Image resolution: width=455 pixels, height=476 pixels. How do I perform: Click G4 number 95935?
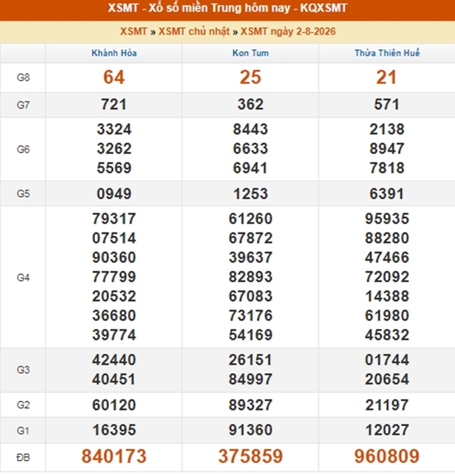(x=387, y=219)
